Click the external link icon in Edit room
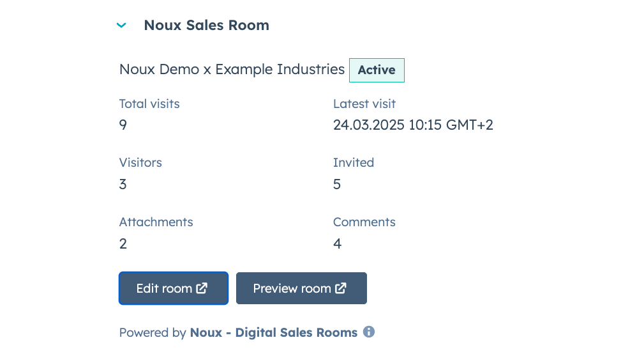 (x=202, y=288)
